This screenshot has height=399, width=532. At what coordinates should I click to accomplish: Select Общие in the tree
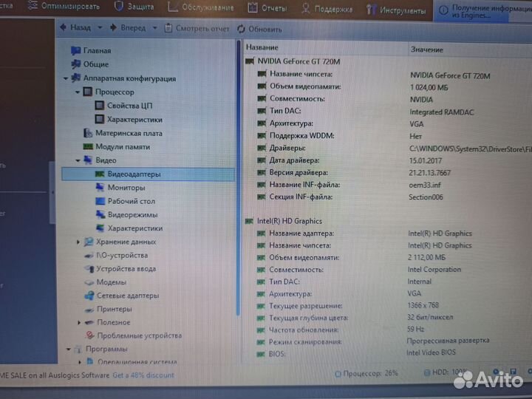point(90,64)
